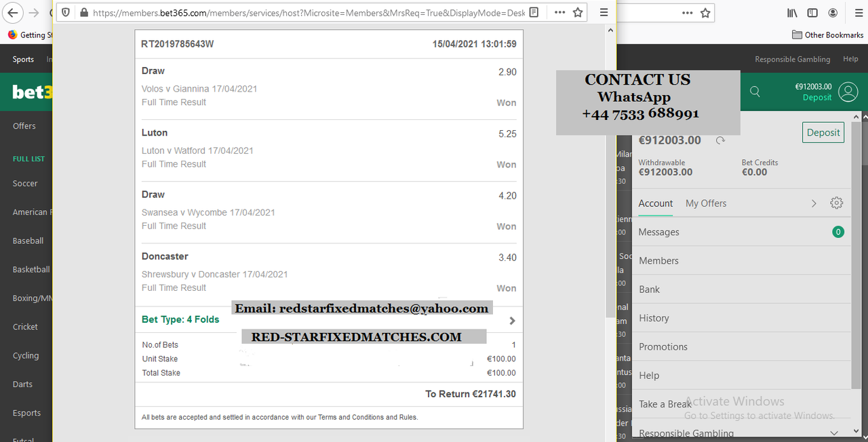Open History in account menu
Viewport: 868px width, 442px height.
coord(741,318)
